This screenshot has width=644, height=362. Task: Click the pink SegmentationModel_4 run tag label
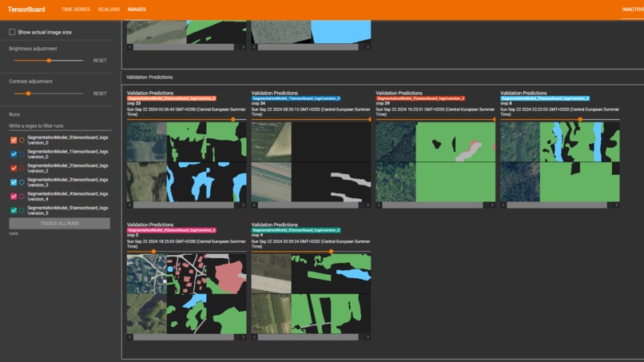pos(172,230)
